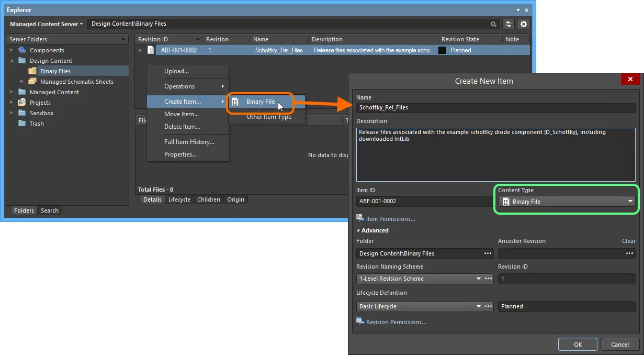Close the Create New Item dialog
The height and width of the screenshot is (355, 644).
click(630, 80)
